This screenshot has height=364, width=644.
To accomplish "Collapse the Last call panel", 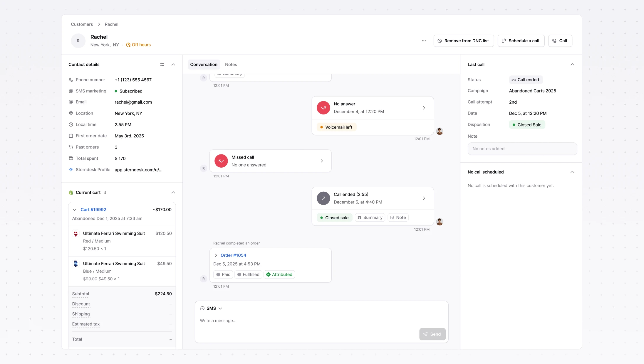I will click(572, 65).
